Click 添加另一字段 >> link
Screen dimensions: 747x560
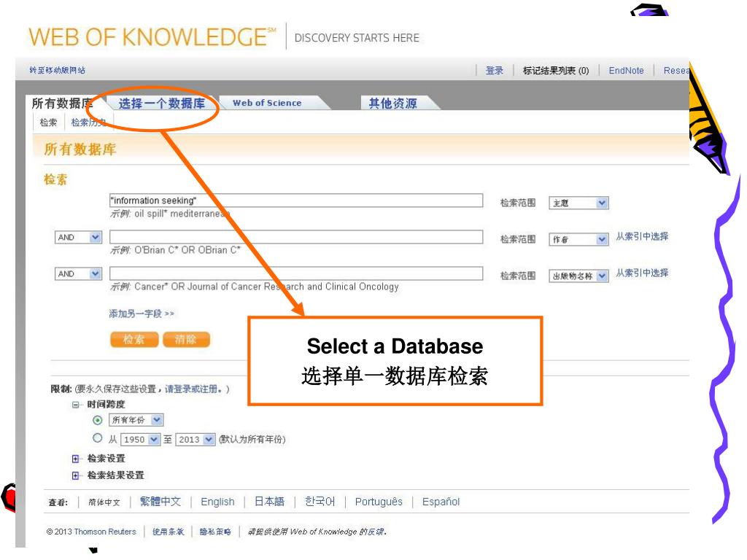pos(142,314)
